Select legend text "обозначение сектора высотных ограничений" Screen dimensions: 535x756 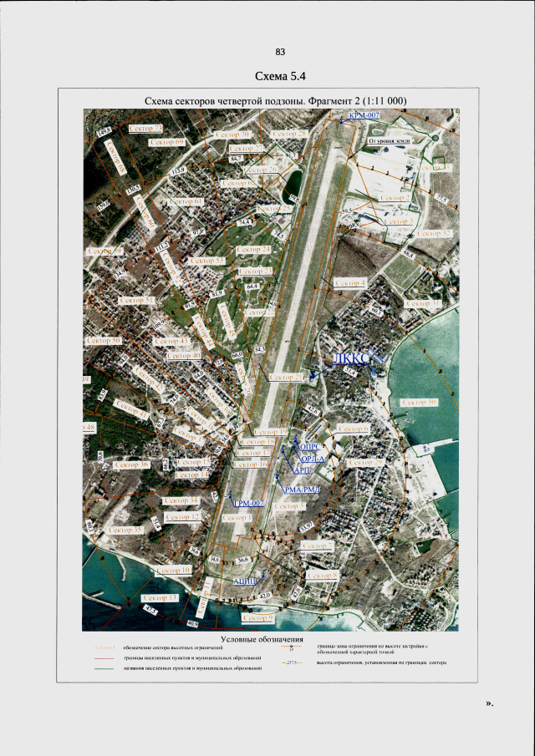173,647
